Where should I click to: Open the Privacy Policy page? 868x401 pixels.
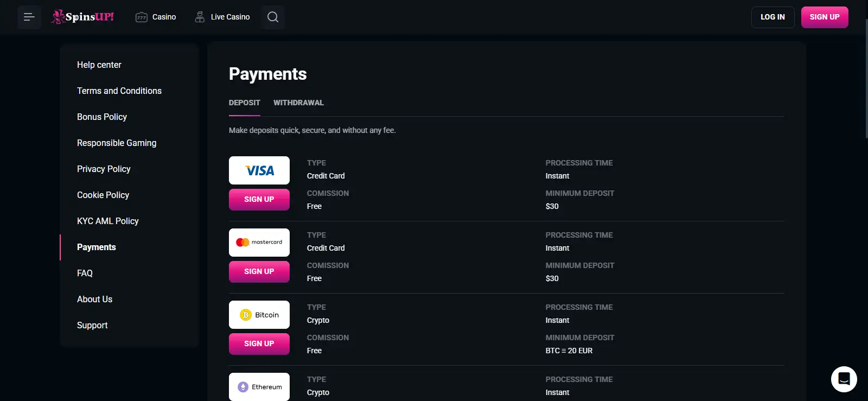click(104, 169)
